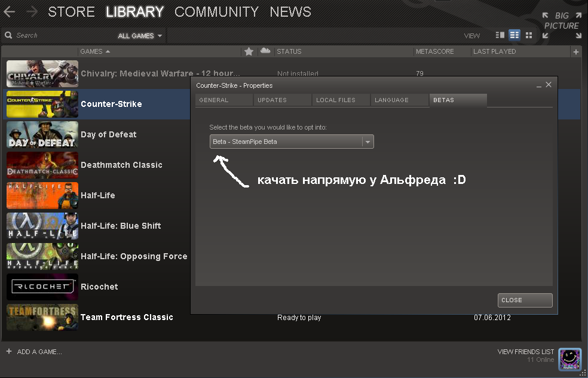Click VIEW label near view icons
Image resolution: width=588 pixels, height=378 pixels.
(471, 36)
